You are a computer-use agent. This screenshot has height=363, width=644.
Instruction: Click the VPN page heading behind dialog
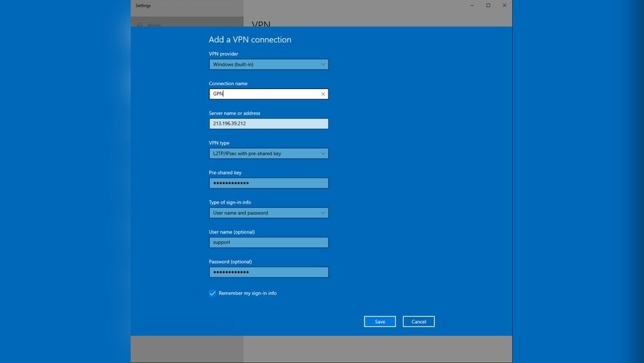pyautogui.click(x=261, y=23)
